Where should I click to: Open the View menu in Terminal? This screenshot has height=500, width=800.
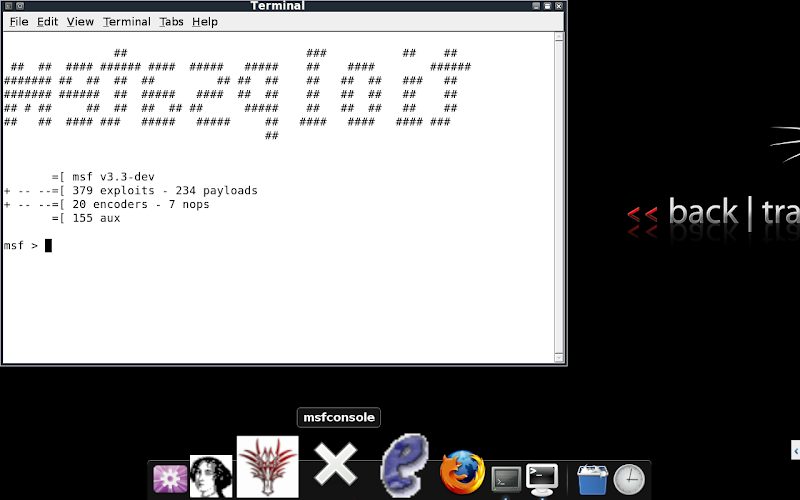pyautogui.click(x=80, y=22)
